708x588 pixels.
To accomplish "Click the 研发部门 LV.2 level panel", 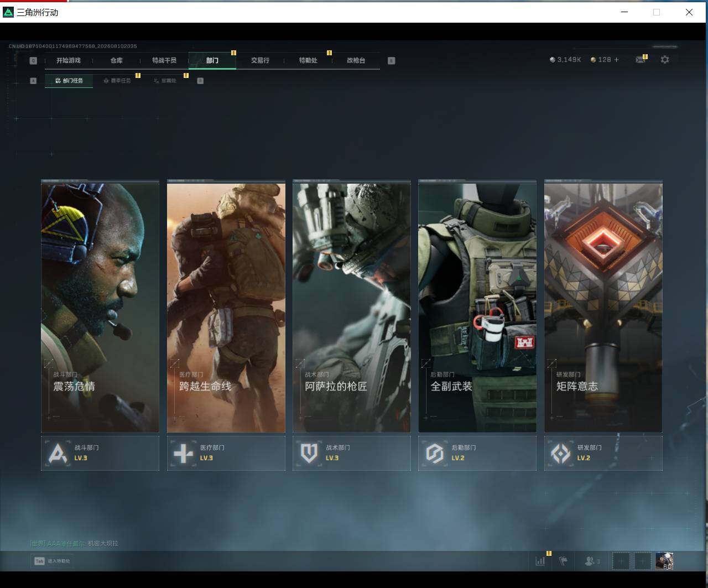I will pos(603,453).
